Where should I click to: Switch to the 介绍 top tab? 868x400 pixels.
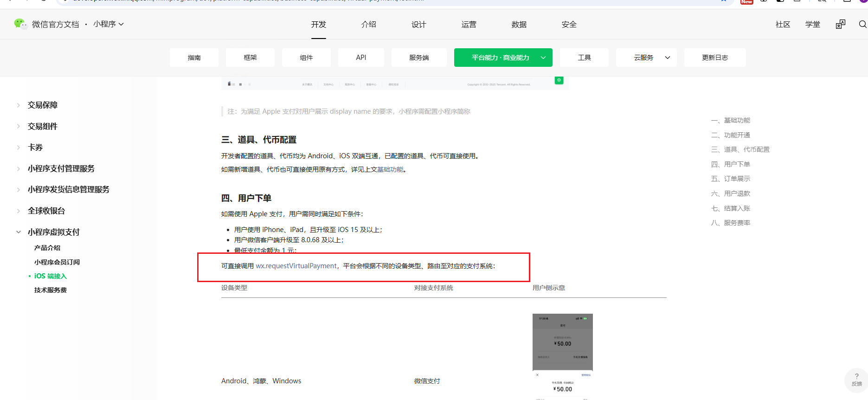click(x=369, y=25)
